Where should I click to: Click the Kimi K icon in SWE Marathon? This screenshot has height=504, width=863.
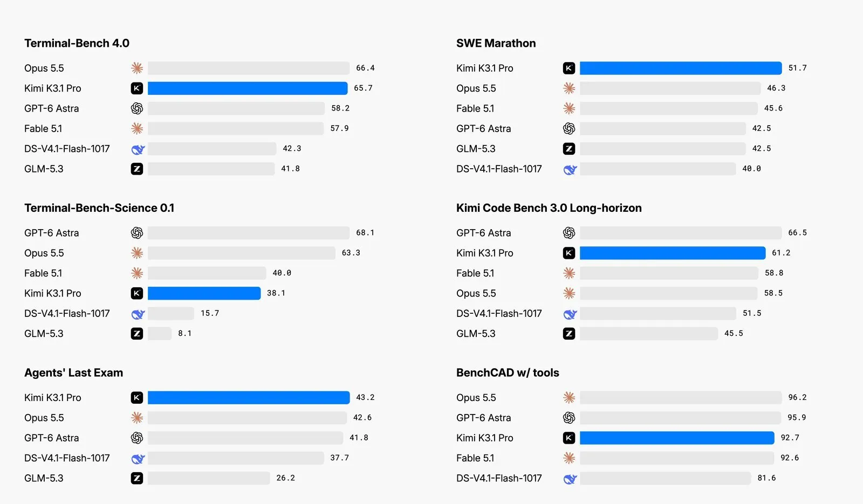pos(569,68)
